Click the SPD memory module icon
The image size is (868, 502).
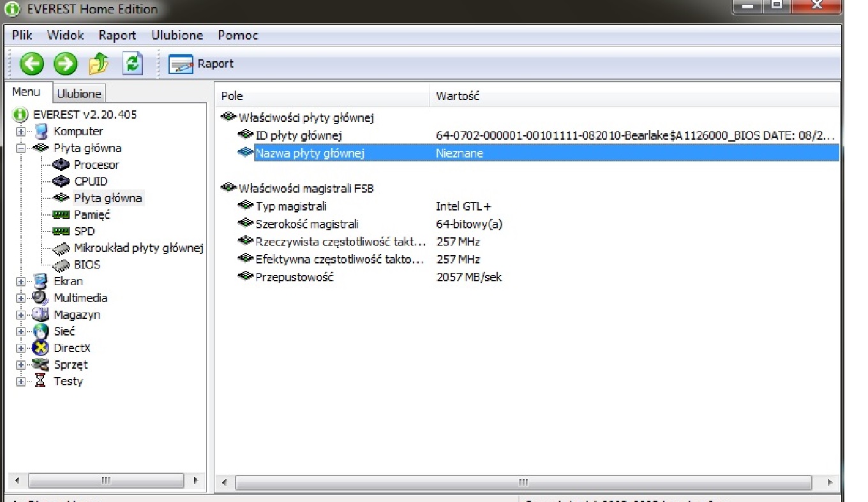click(61, 232)
